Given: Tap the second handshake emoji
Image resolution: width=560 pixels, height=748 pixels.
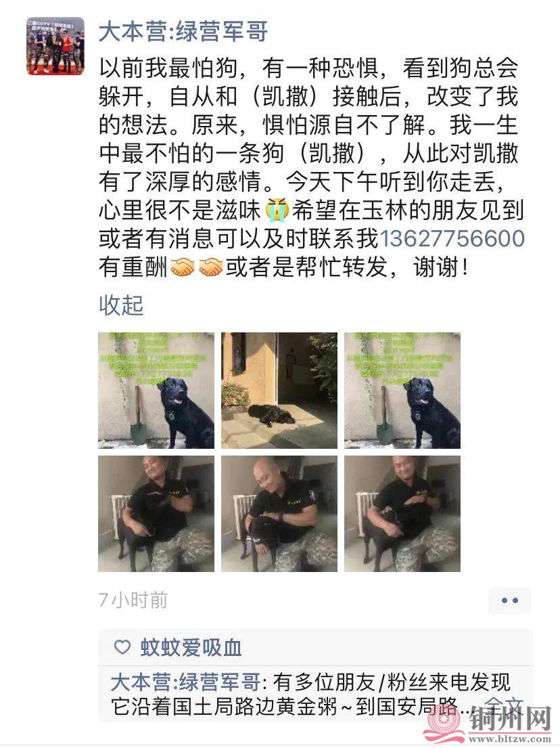Looking at the screenshot, I should coord(210,267).
